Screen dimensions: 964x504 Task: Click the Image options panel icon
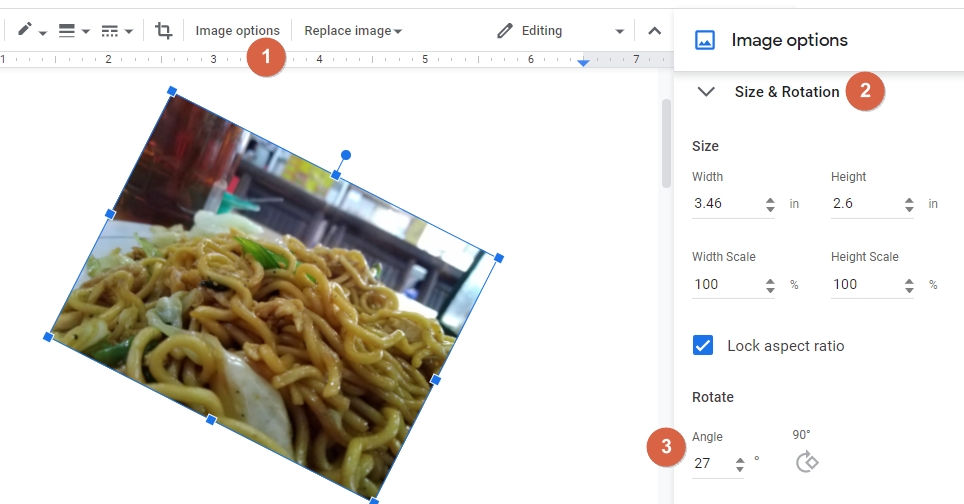click(x=705, y=41)
